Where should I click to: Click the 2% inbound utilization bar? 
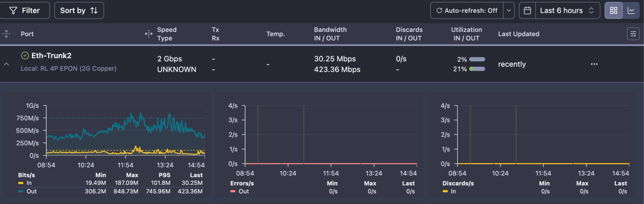(x=477, y=59)
